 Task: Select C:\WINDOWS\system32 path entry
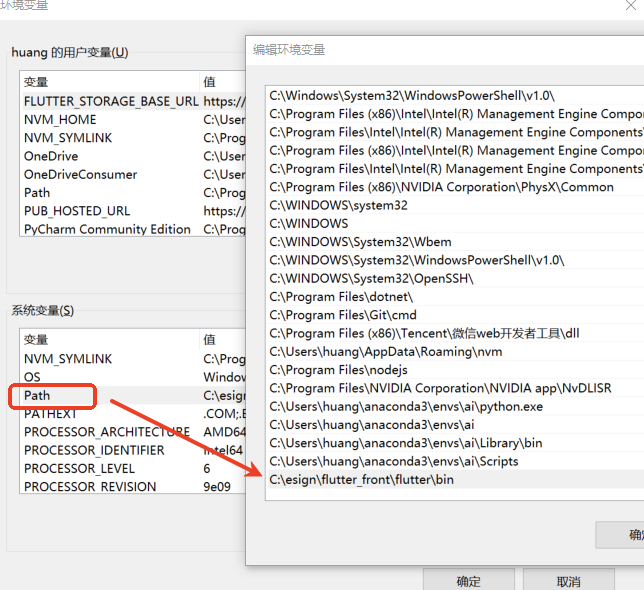455,205
